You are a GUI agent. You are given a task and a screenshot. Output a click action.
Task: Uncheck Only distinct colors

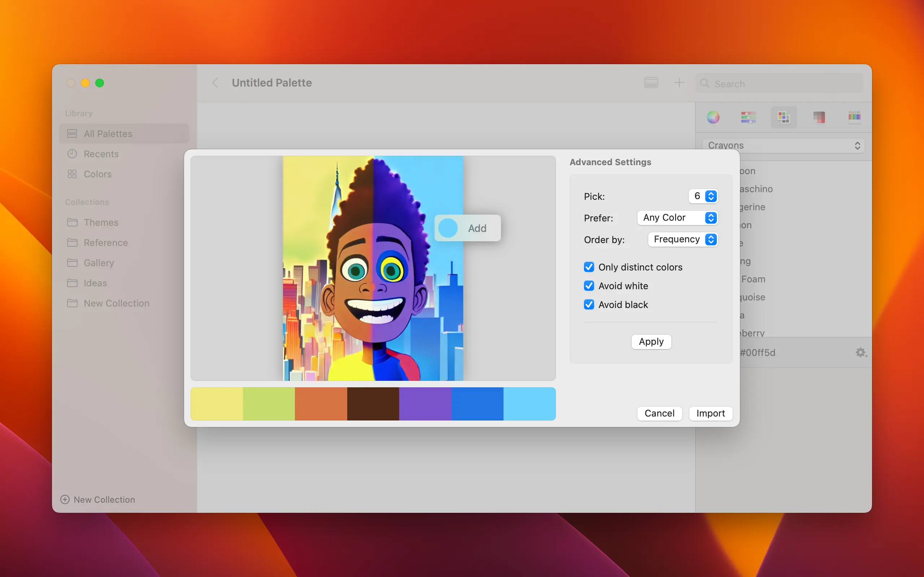point(589,267)
